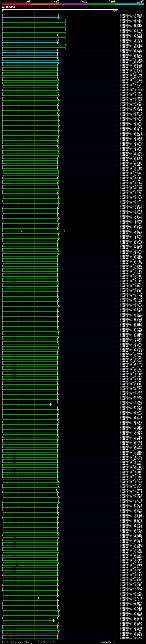Open hit UniRef100_A2QVT9

[x=131, y=231]
